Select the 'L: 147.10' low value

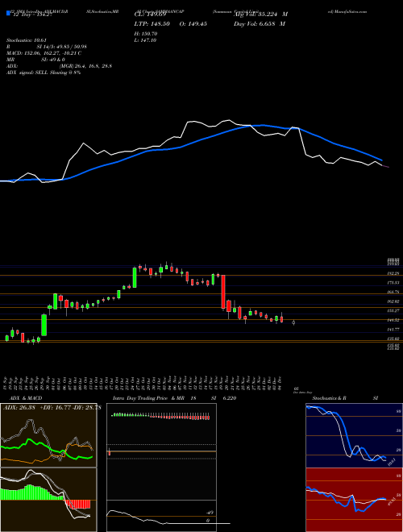click(x=145, y=40)
